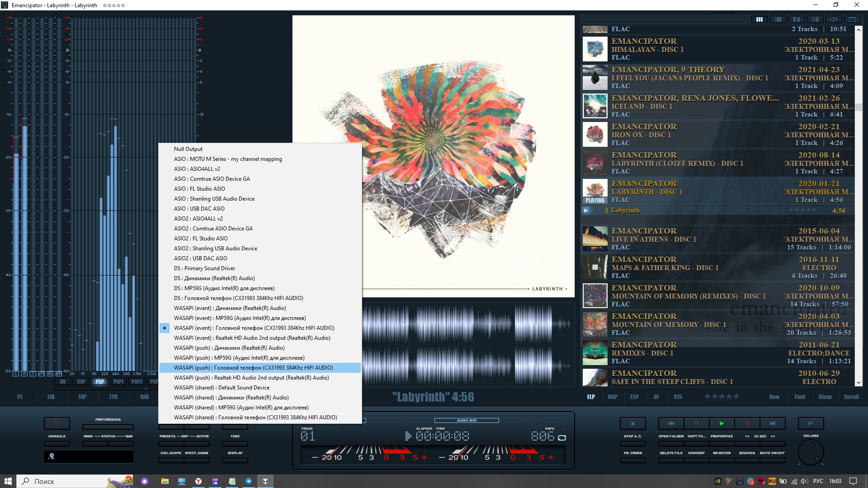Click the red power button above Console
Viewport: 868px width, 488px height.
coord(57,423)
